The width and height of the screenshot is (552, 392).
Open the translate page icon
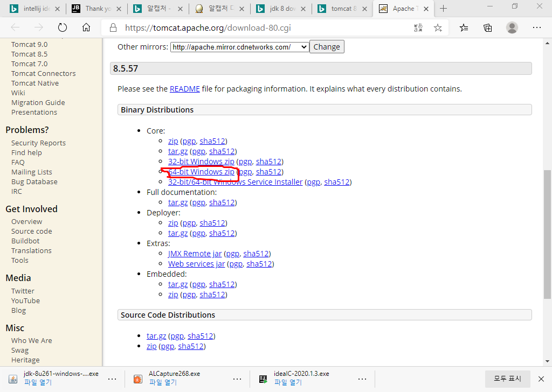[x=418, y=28]
